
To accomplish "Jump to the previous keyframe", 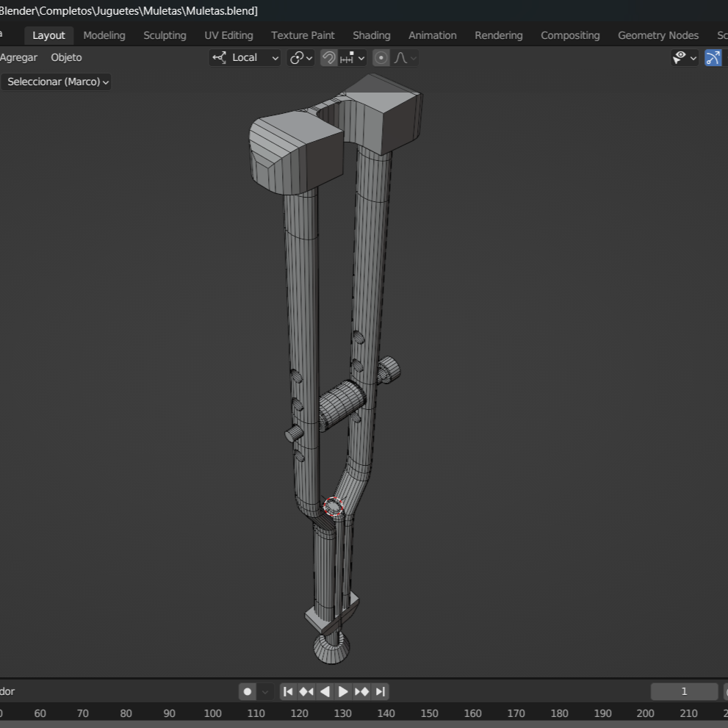I will click(x=306, y=691).
